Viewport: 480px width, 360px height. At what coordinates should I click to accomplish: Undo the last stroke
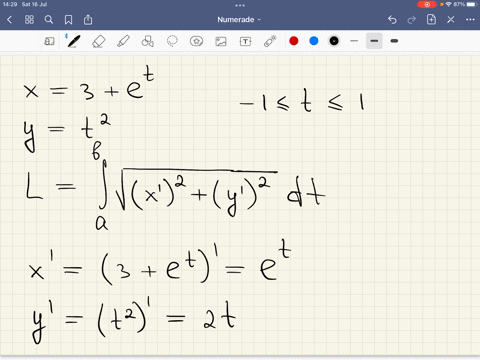click(x=392, y=20)
